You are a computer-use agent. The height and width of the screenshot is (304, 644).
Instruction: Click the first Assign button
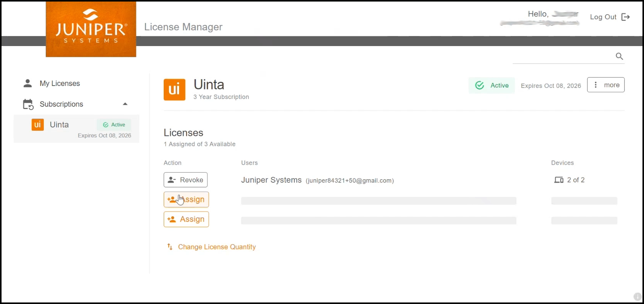tap(186, 200)
